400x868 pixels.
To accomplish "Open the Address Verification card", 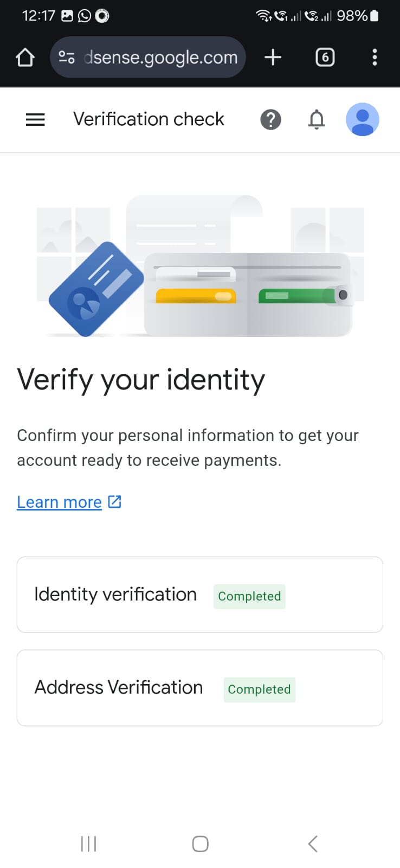I will (x=200, y=688).
